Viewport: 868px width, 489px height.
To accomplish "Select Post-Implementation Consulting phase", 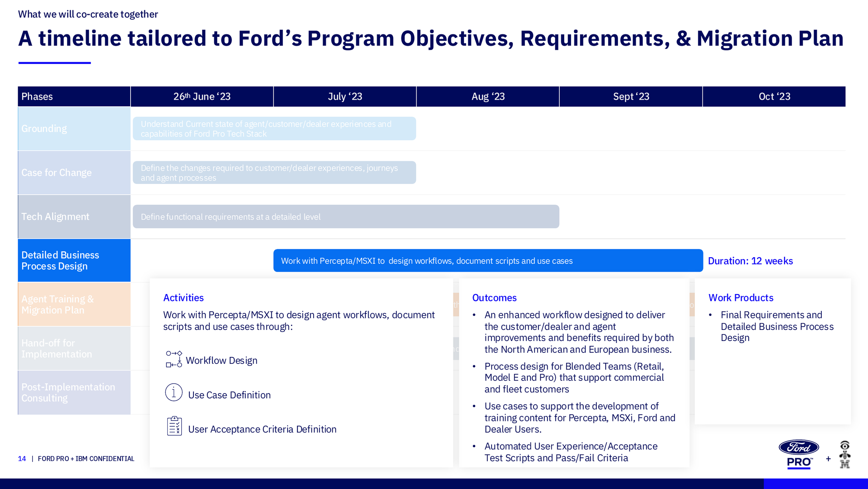I will coord(74,392).
